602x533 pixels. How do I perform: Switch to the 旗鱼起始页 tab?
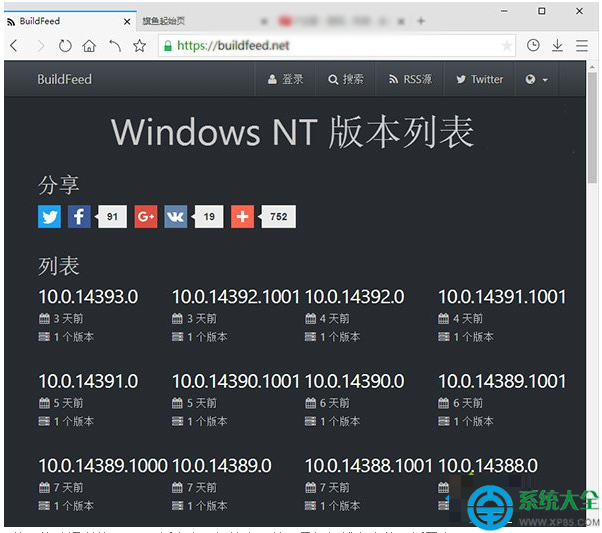click(164, 21)
